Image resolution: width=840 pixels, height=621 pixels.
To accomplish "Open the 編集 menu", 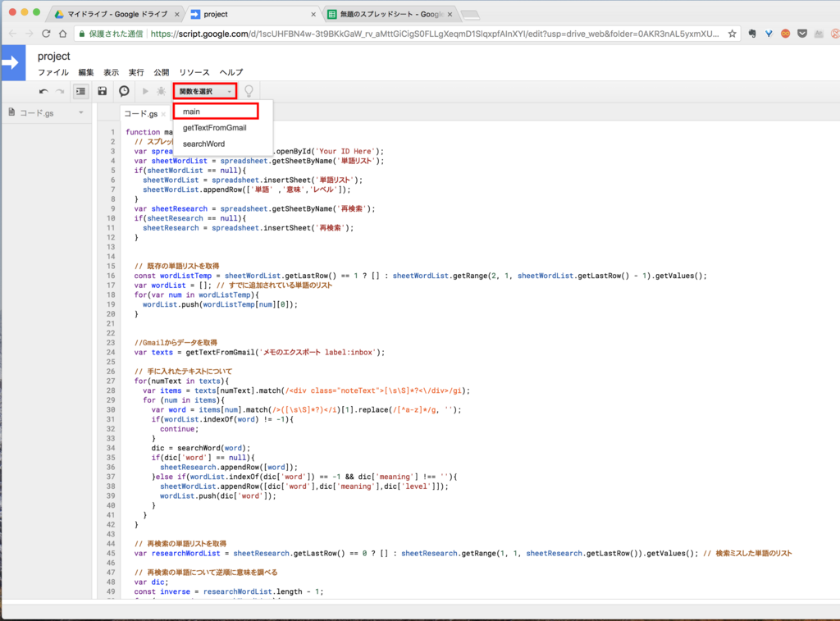I will click(x=85, y=72).
